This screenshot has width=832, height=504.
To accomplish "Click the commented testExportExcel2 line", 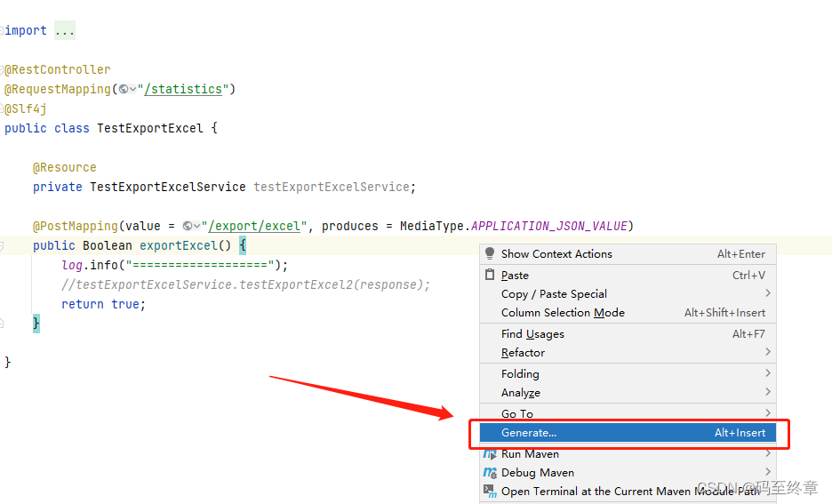I will coord(245,285).
